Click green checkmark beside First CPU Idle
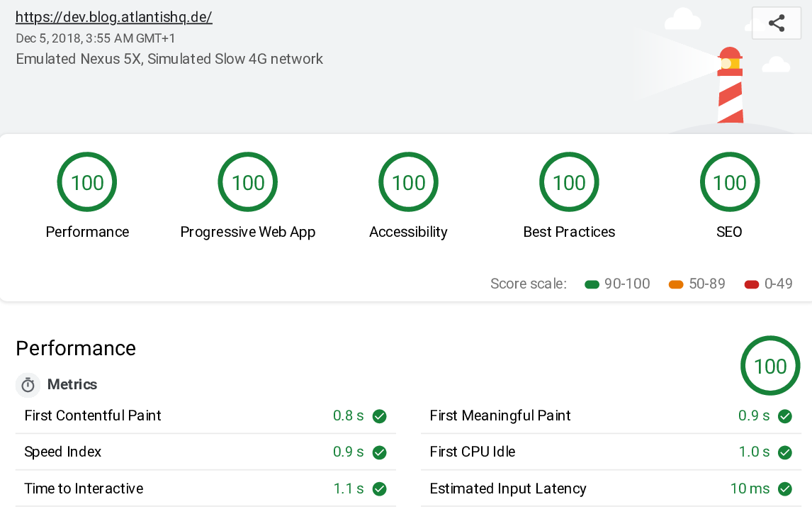Screen dimensions: 812x519 pyautogui.click(x=785, y=452)
